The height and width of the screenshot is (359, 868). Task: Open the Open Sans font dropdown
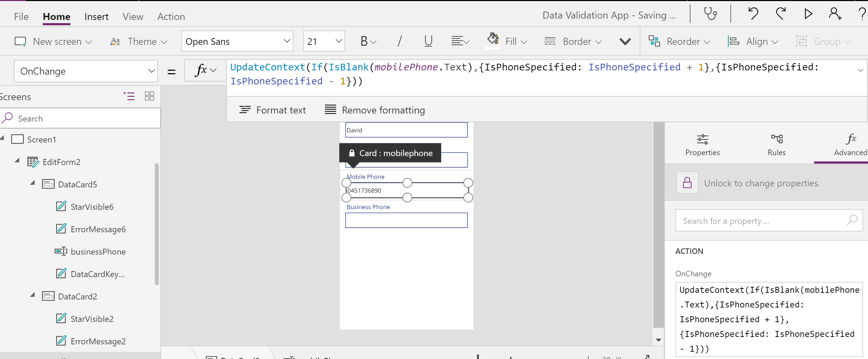click(x=237, y=41)
